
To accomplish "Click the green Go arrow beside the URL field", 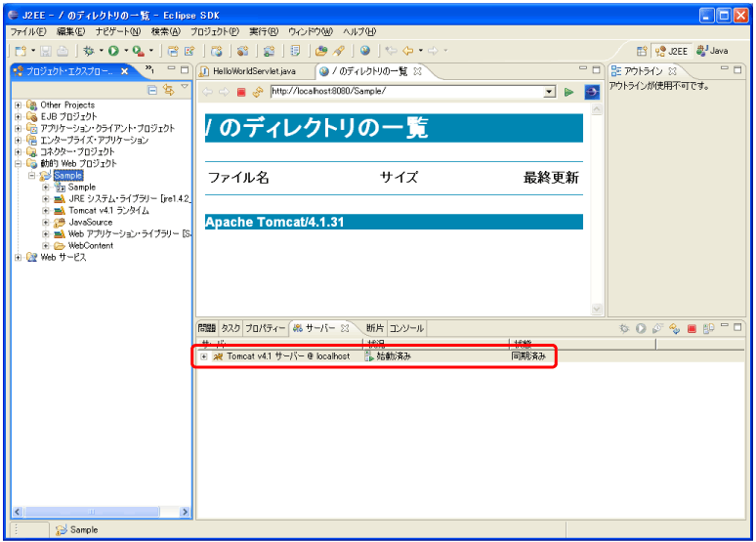I will (568, 92).
